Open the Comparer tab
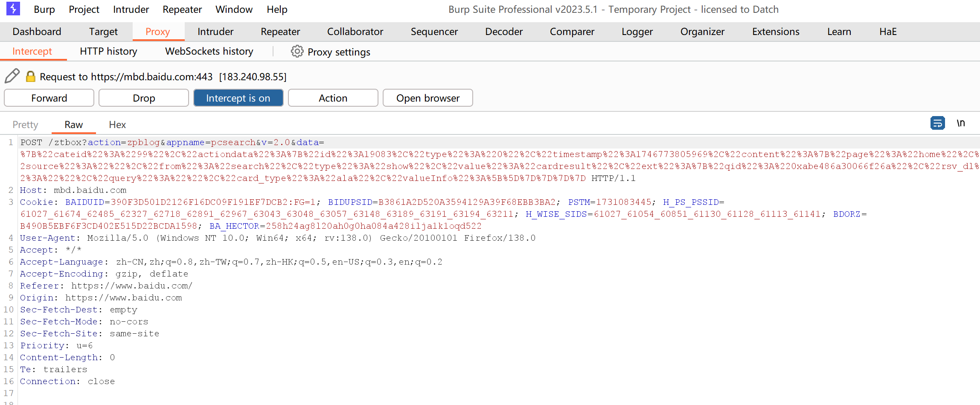 (572, 32)
